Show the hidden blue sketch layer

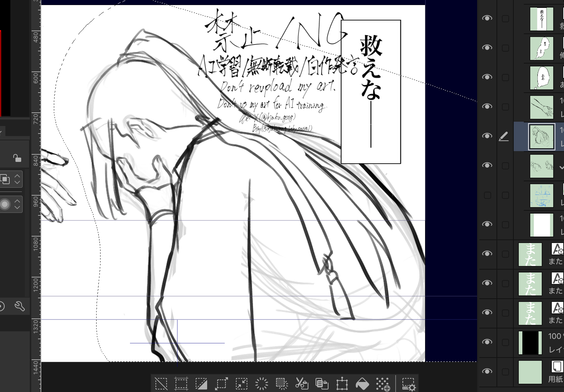click(487, 195)
